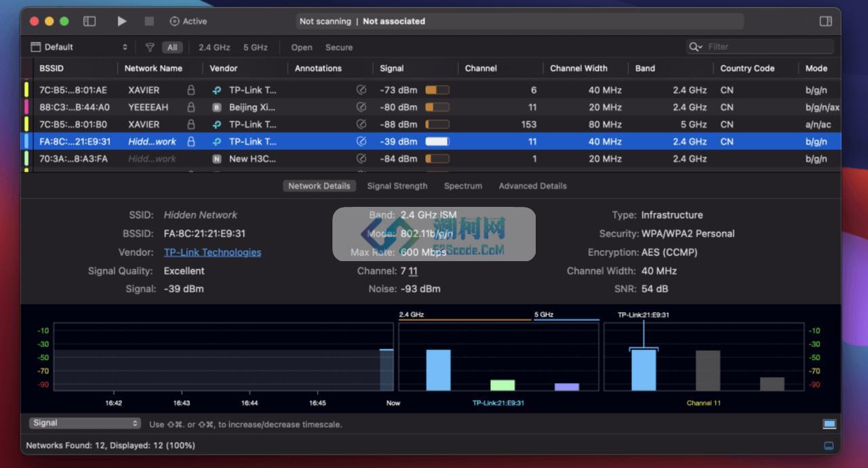Switch to Spectrum tab
This screenshot has height=468, width=868.
[463, 186]
